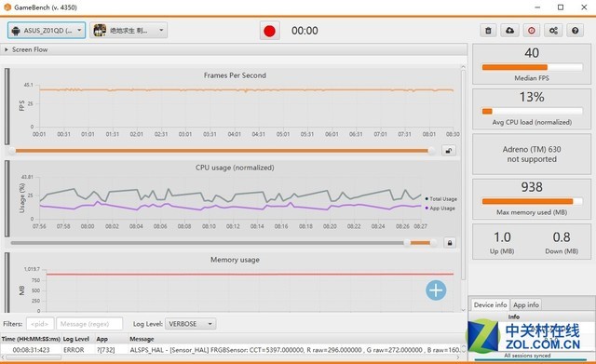Click the right handle of FPS range slider
This screenshot has height=364, width=596.
432,151
